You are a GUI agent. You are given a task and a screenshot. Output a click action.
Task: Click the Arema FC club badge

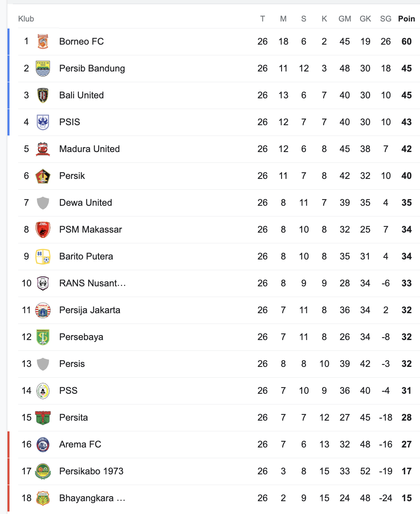[x=43, y=445]
